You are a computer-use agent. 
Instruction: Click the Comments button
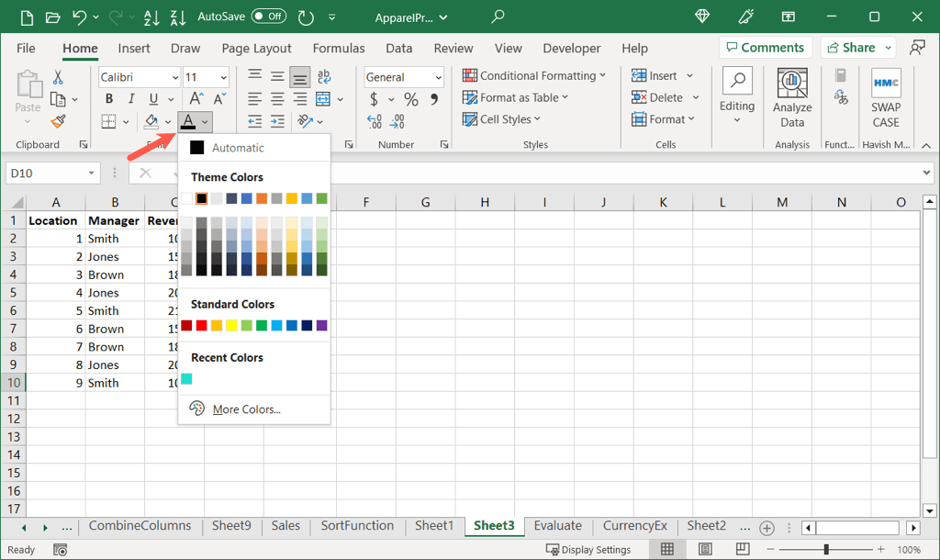pos(765,47)
